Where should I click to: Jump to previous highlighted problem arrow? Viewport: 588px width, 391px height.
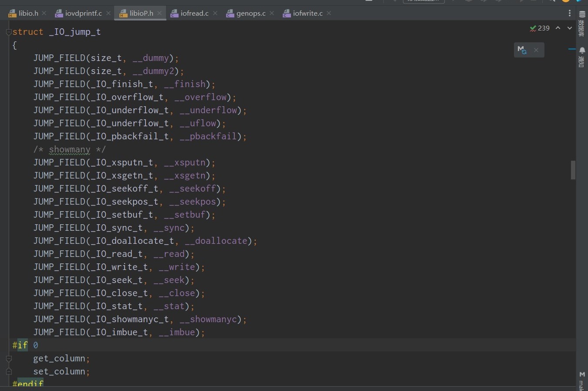click(x=558, y=28)
